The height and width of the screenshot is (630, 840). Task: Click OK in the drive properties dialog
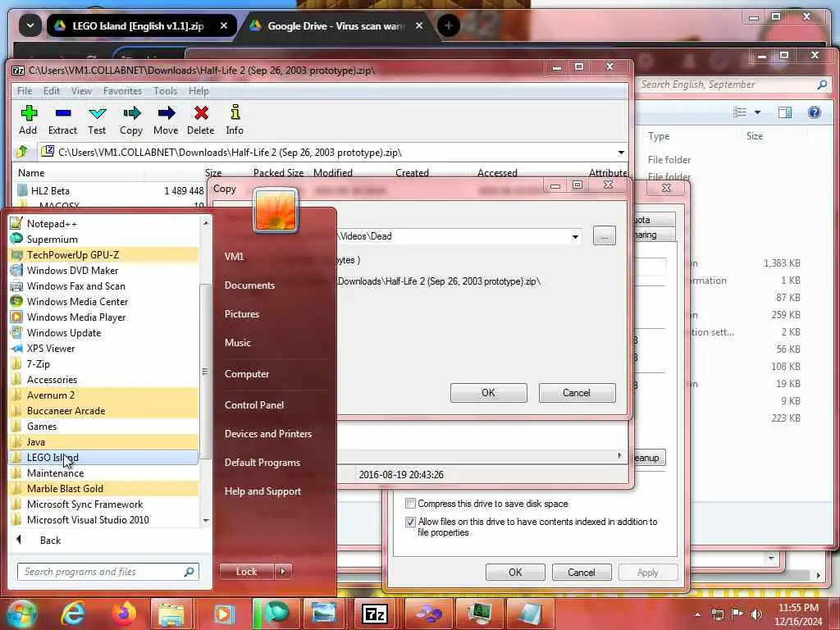point(515,572)
